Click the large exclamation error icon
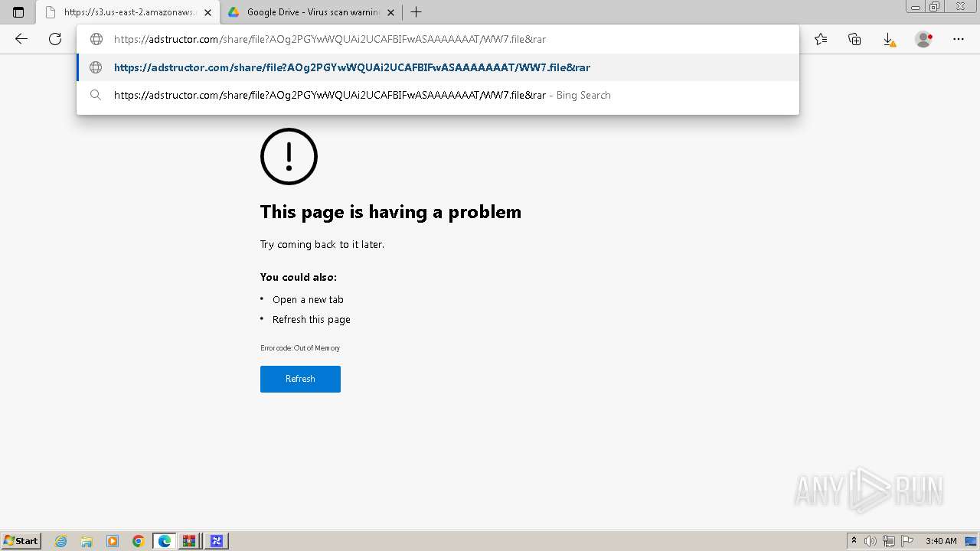980x551 pixels. [289, 156]
